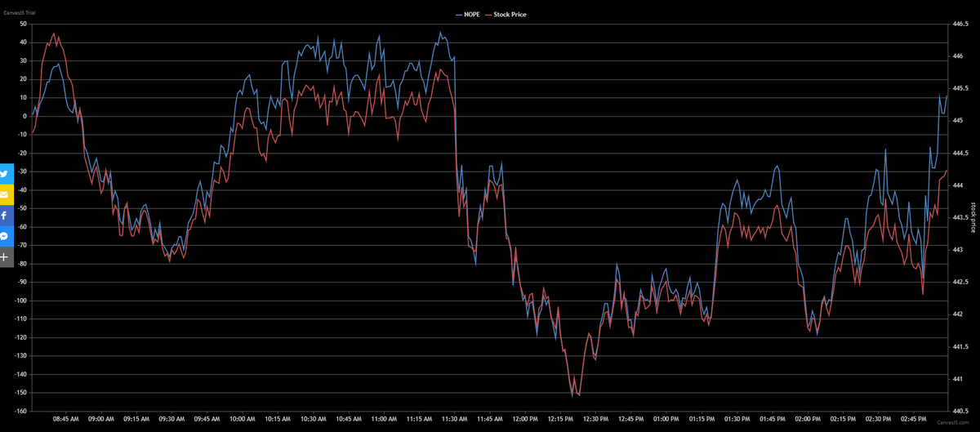Share the chart on Facebook

coord(7,216)
